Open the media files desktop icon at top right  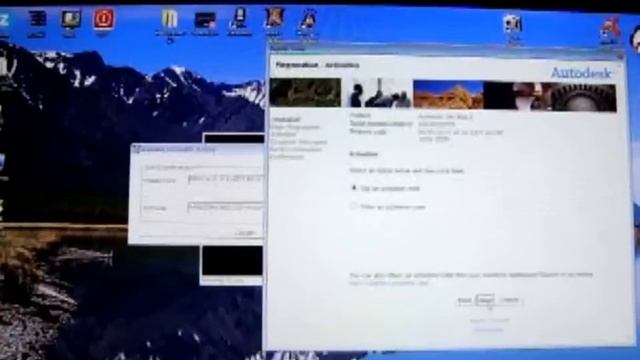(513, 24)
